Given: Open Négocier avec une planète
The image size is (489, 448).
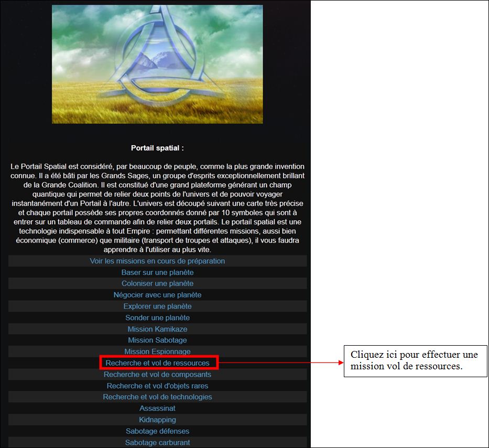Looking at the screenshot, I should coord(157,295).
